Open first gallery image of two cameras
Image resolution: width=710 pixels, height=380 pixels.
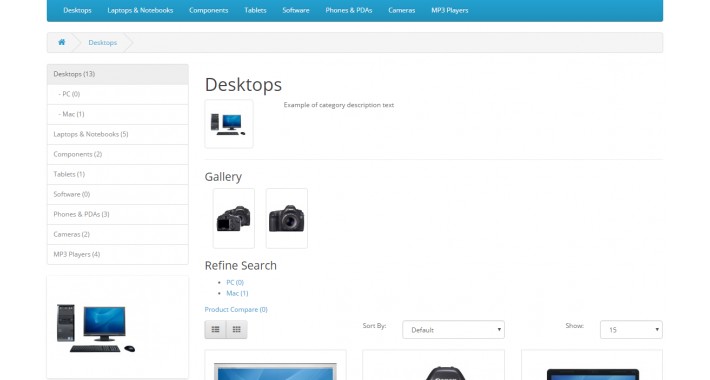pos(234,218)
